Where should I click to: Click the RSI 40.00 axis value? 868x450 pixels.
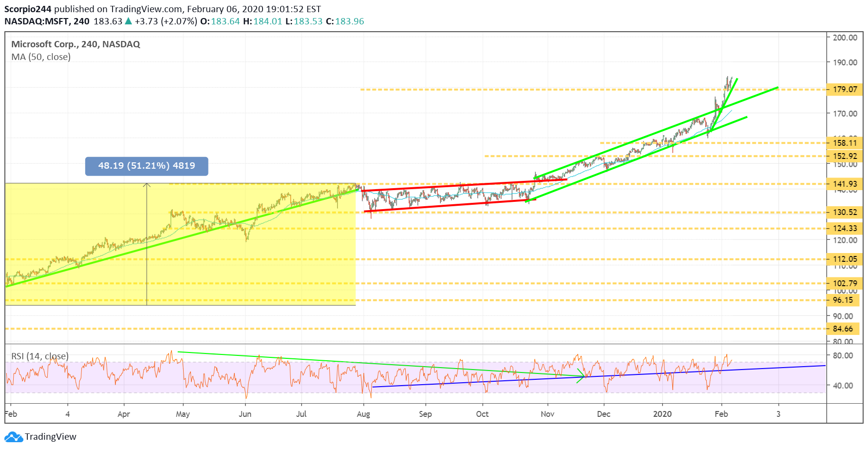[x=843, y=386]
